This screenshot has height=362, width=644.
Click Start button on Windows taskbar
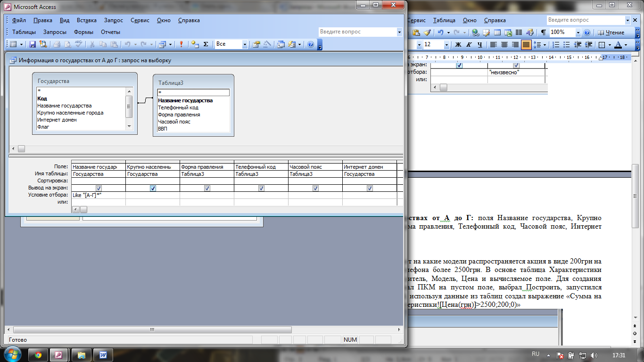click(x=12, y=354)
